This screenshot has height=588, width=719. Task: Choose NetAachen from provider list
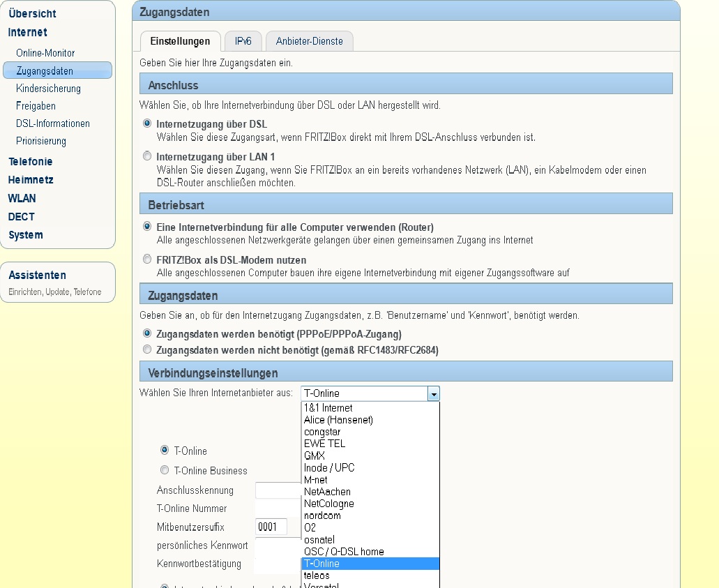coord(370,492)
